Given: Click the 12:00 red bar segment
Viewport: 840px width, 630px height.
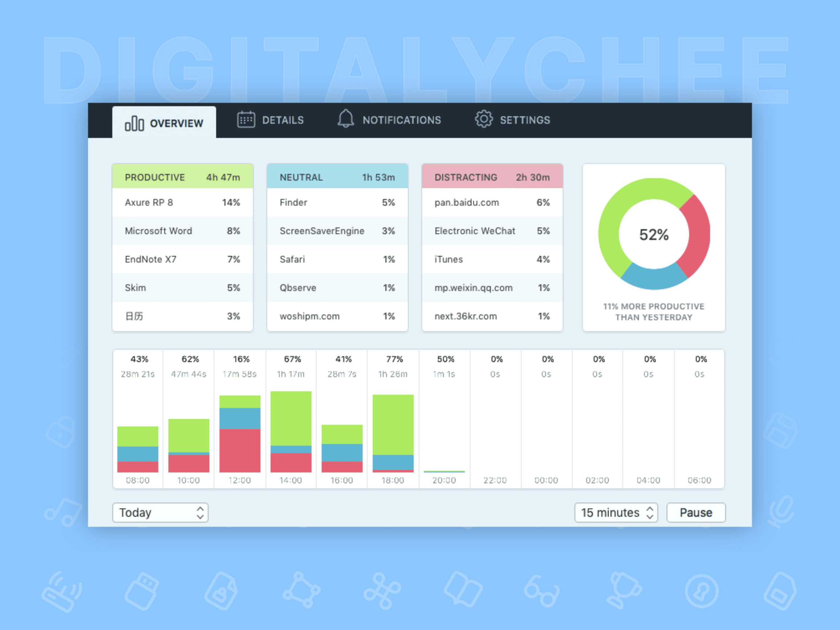Looking at the screenshot, I should 240,451.
